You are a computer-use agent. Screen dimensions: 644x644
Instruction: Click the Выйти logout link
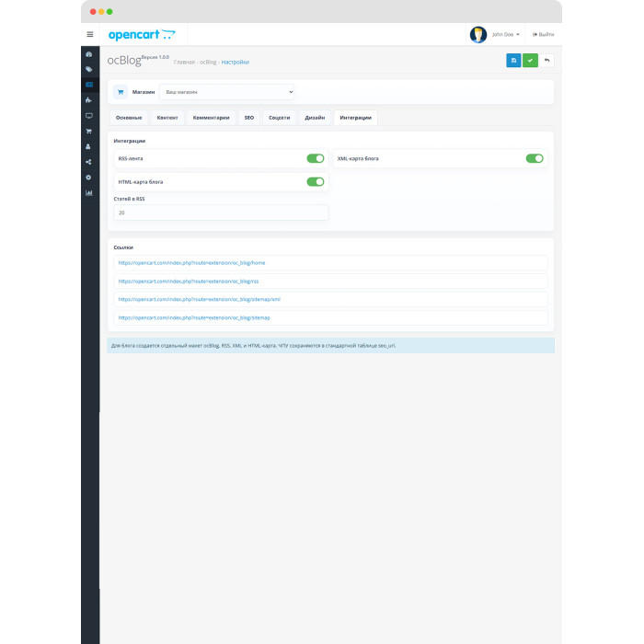(543, 35)
